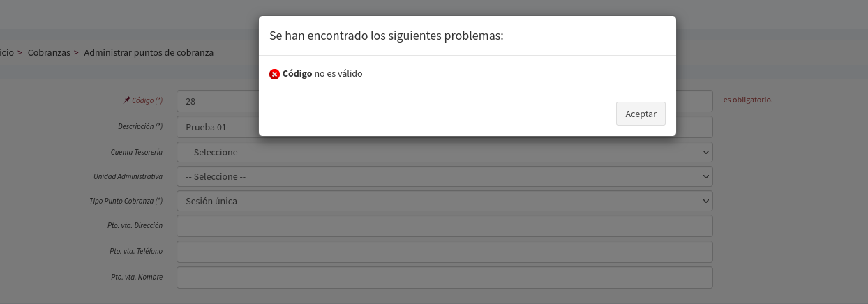This screenshot has width=868, height=304.
Task: Click the Aceptar button in dialog
Action: [x=641, y=114]
